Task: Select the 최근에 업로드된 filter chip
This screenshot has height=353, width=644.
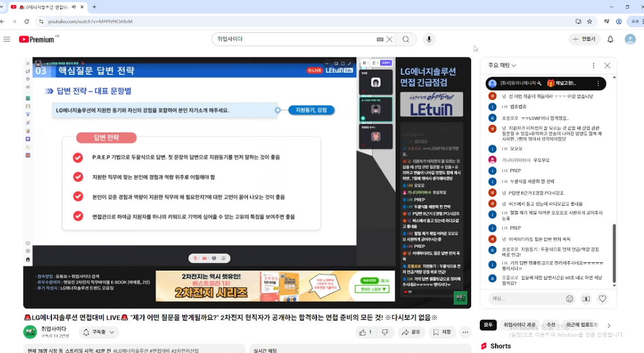Action: tap(582, 325)
